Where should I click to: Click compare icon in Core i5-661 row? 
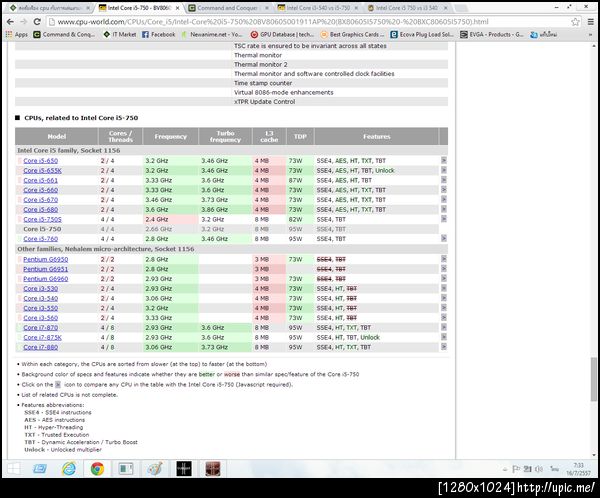tap(443, 180)
